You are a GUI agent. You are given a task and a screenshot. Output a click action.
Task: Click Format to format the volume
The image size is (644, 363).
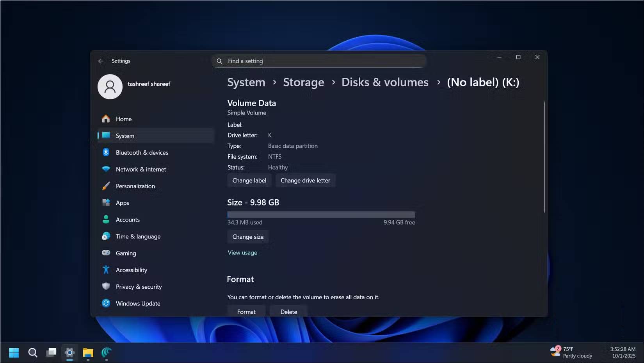point(246,311)
